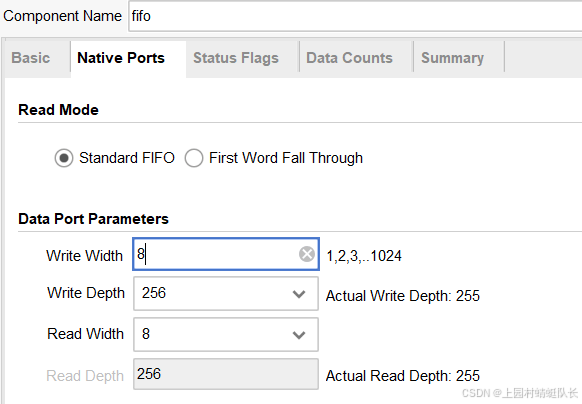Go to the Data Counts tab
The image size is (582, 404).
point(349,58)
